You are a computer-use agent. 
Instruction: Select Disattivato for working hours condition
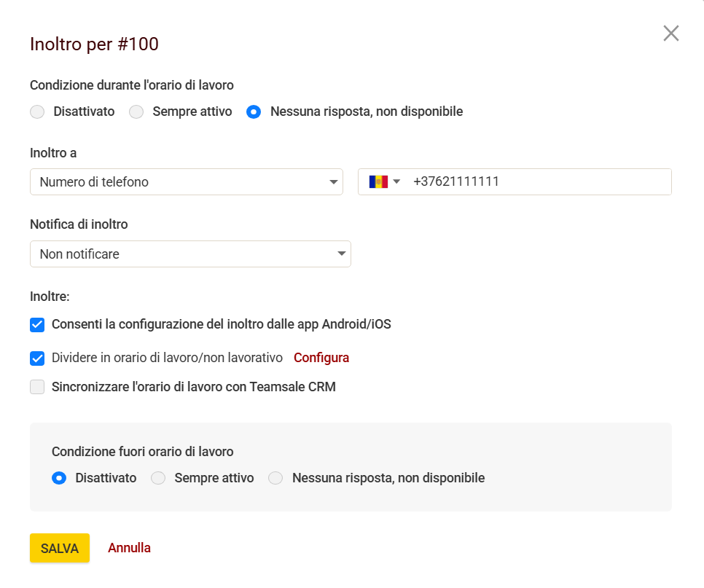pos(37,112)
